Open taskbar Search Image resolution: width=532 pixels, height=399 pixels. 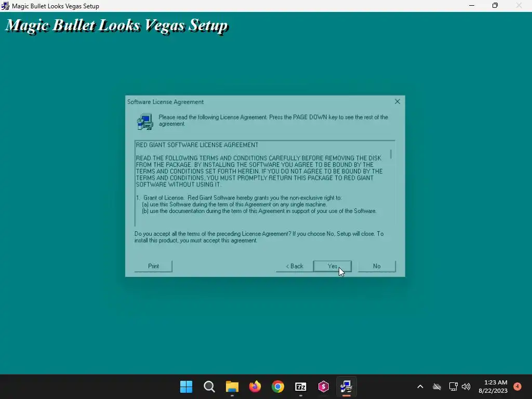click(209, 387)
